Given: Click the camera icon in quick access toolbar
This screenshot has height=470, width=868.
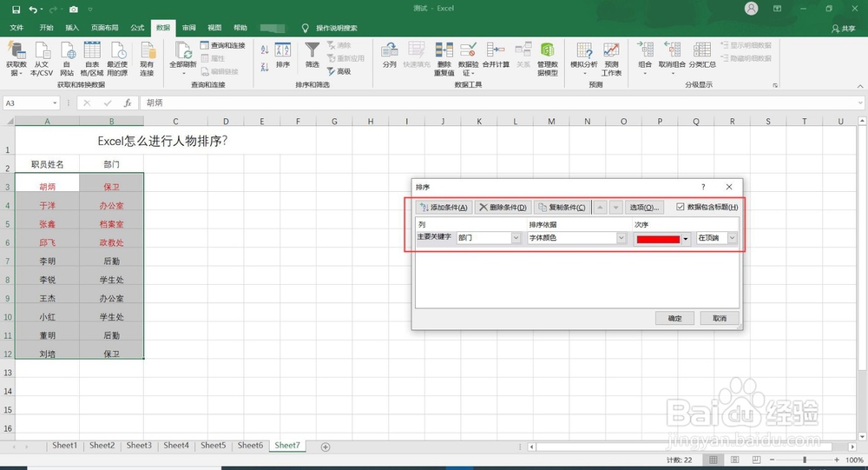Looking at the screenshot, I should click(x=73, y=10).
